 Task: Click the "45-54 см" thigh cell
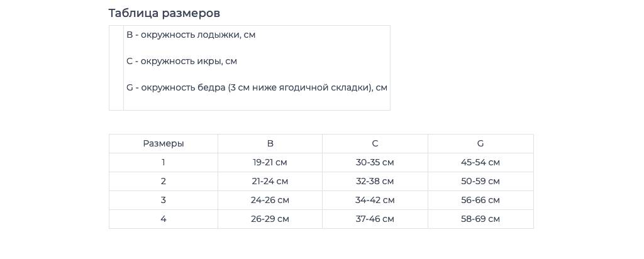(480, 163)
